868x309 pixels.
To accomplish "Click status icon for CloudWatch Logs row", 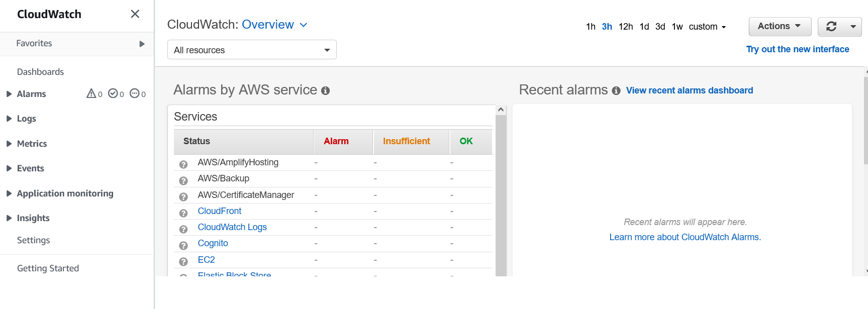I will [x=183, y=229].
